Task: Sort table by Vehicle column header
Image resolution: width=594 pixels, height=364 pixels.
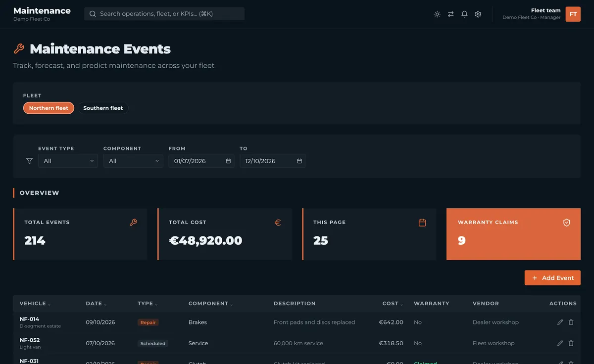Action: click(x=35, y=304)
